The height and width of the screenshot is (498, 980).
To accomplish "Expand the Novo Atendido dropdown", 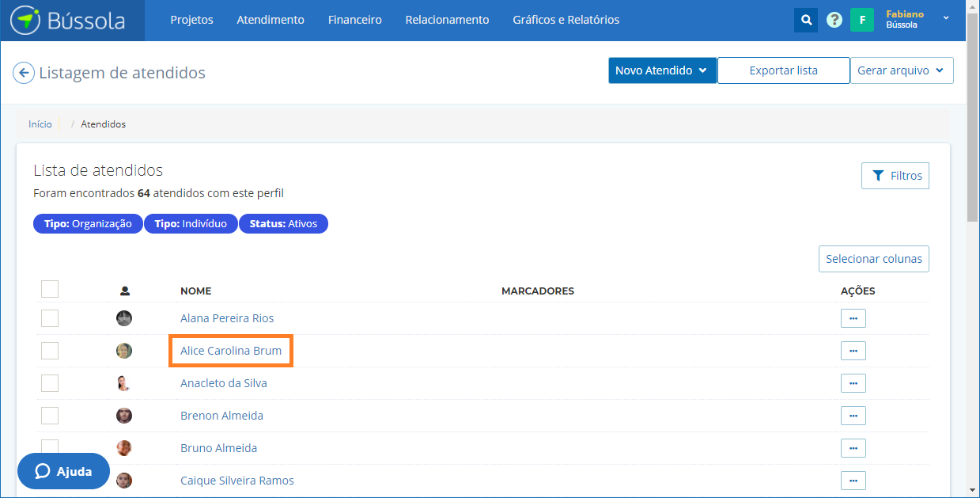I will (662, 70).
